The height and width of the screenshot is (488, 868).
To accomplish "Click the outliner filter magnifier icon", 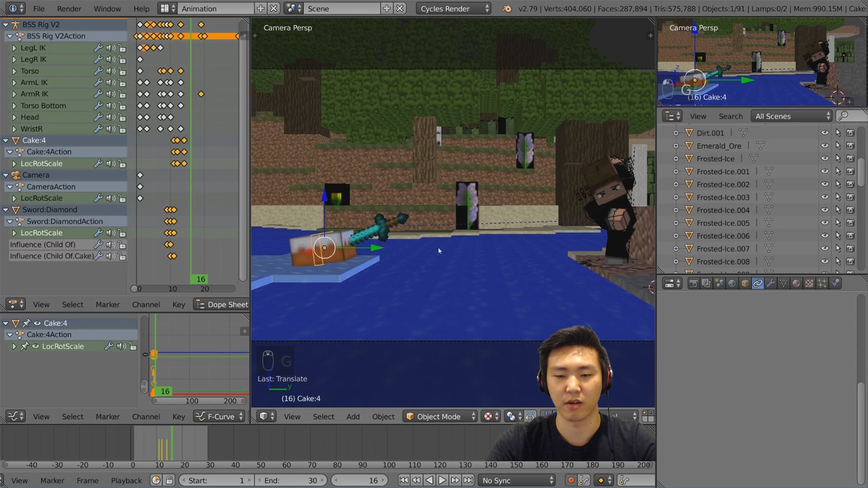I will coord(843,116).
